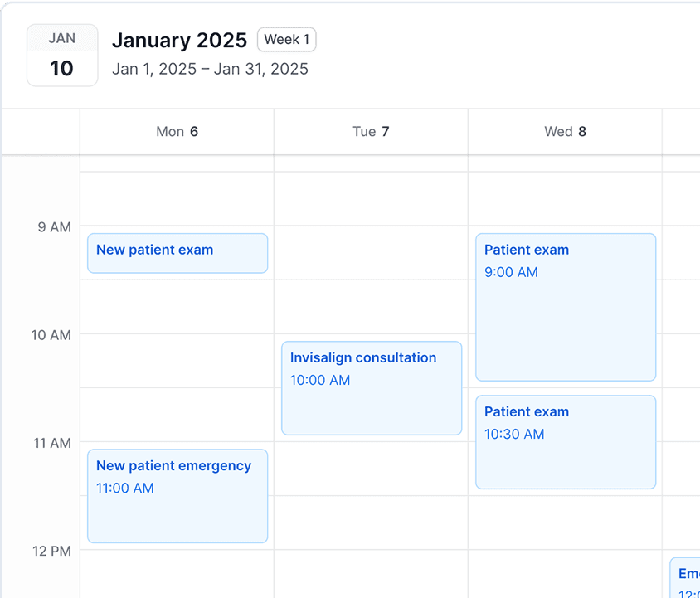The image size is (700, 598).
Task: Click the Jan 1 – Jan 31 date range
Action: click(x=210, y=69)
